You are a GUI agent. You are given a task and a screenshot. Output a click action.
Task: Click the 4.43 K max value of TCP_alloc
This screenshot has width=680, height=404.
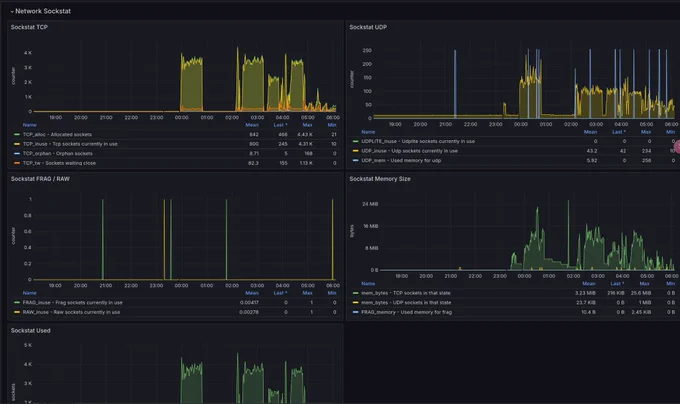[x=305, y=134]
